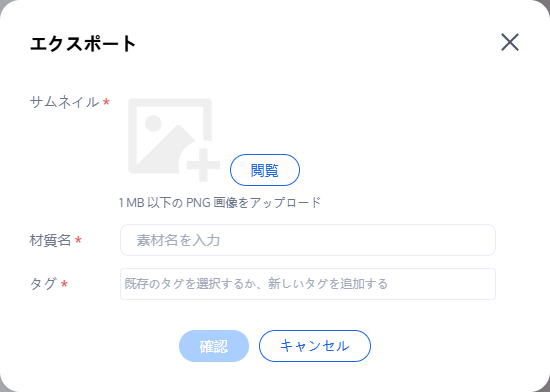Click the red asterisk next to 材質名

(78, 240)
